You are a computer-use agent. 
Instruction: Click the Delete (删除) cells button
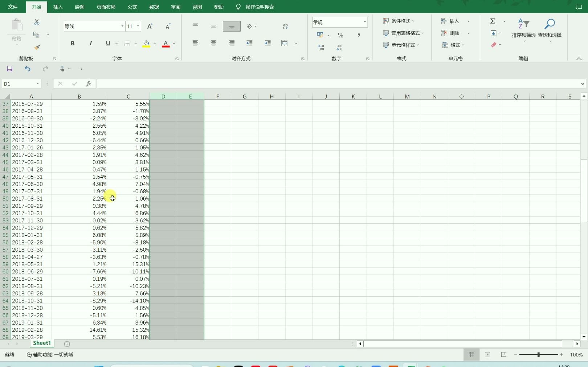point(450,33)
